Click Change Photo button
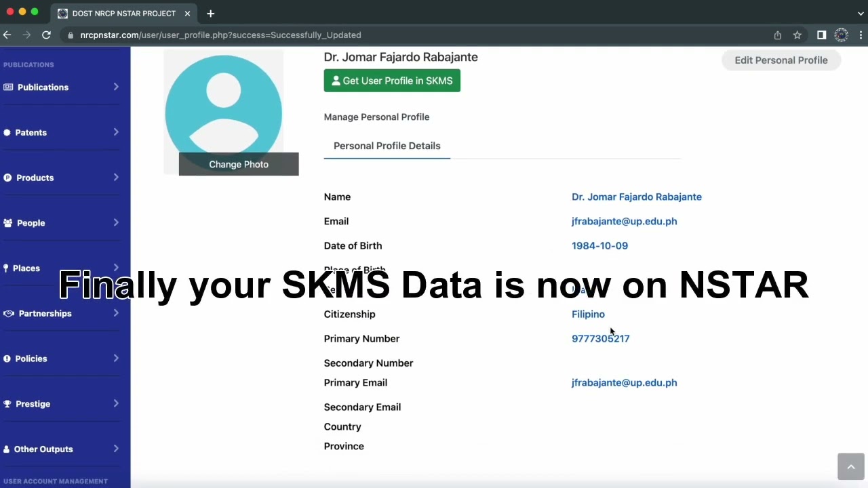The image size is (868, 488). coord(239,164)
